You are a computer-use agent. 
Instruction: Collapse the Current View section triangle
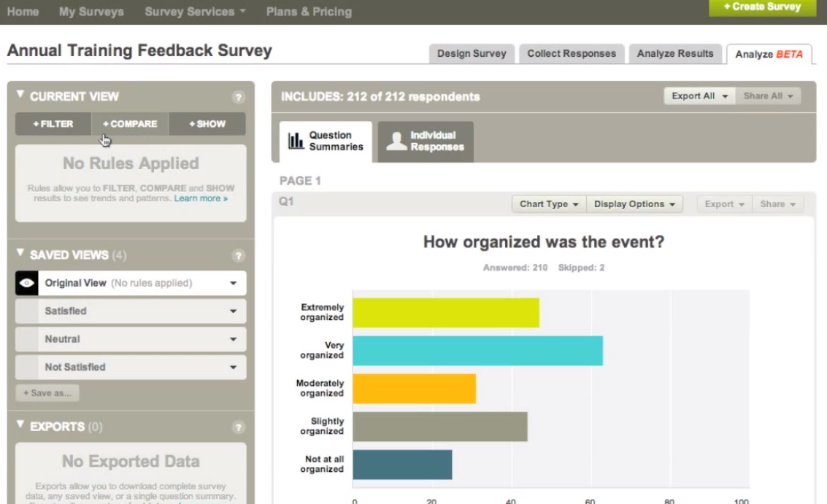point(20,96)
